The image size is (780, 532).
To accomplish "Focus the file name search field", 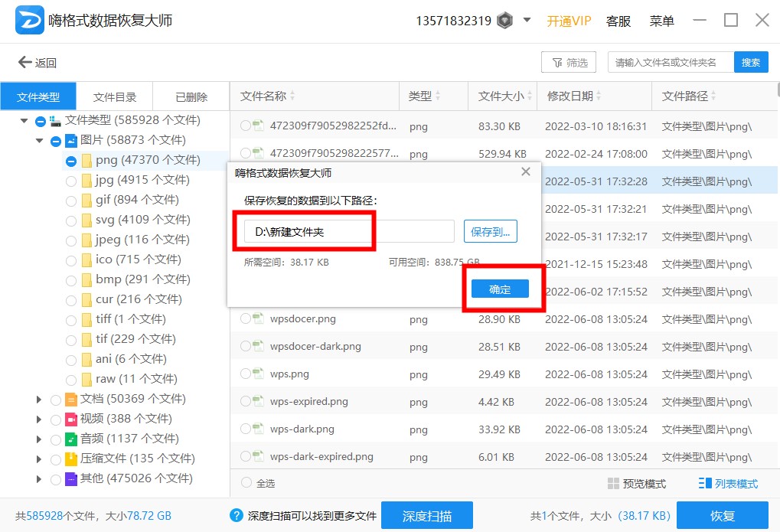I will click(x=671, y=62).
